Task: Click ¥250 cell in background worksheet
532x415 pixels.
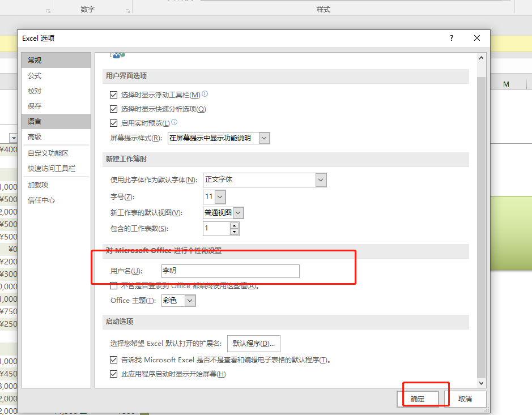Action: click(x=8, y=324)
